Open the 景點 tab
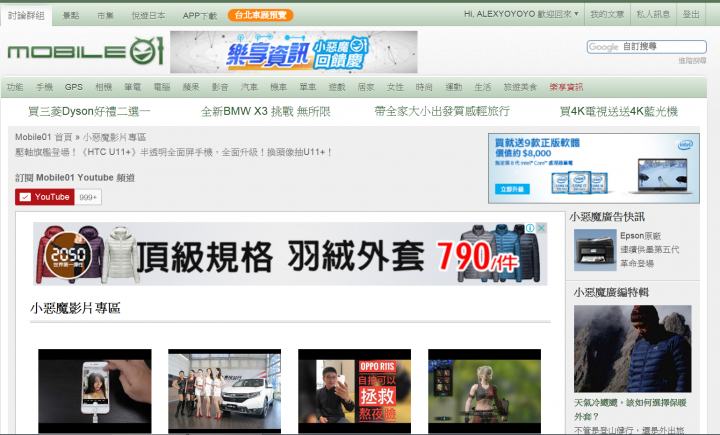This screenshot has height=435, width=720. coord(71,15)
